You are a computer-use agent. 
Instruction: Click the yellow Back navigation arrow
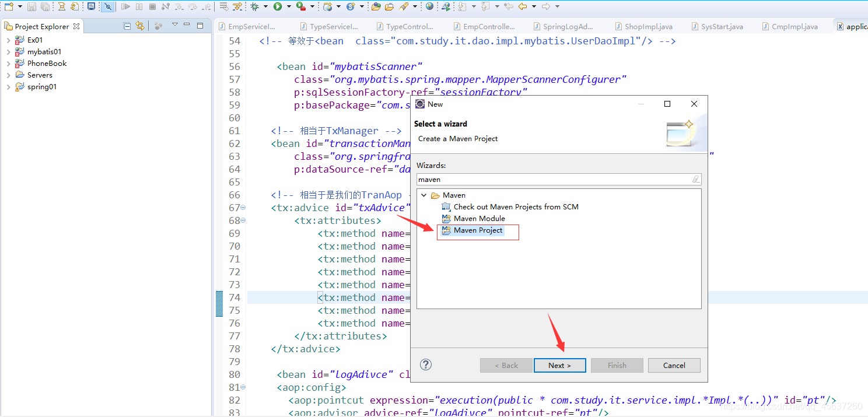pos(523,6)
